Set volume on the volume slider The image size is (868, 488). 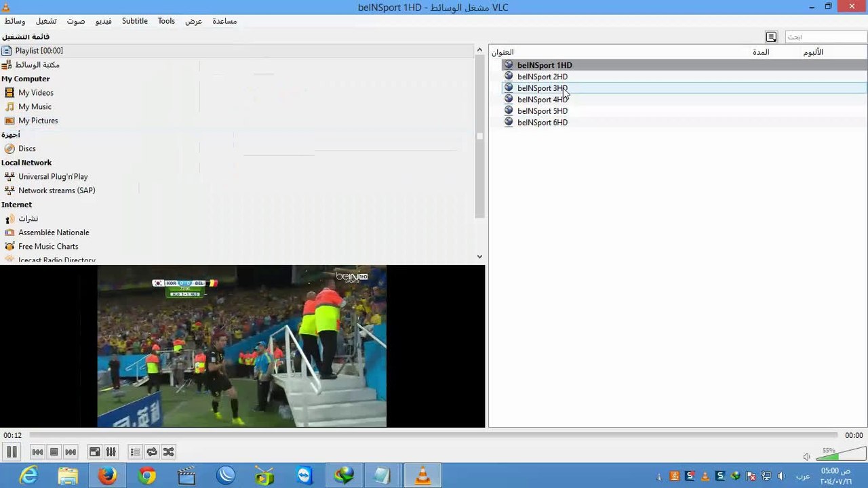[x=842, y=455]
